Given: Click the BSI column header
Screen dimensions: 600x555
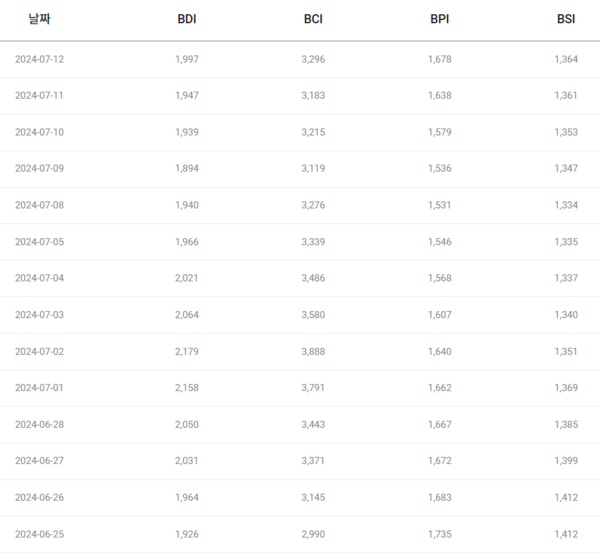Looking at the screenshot, I should 566,19.
